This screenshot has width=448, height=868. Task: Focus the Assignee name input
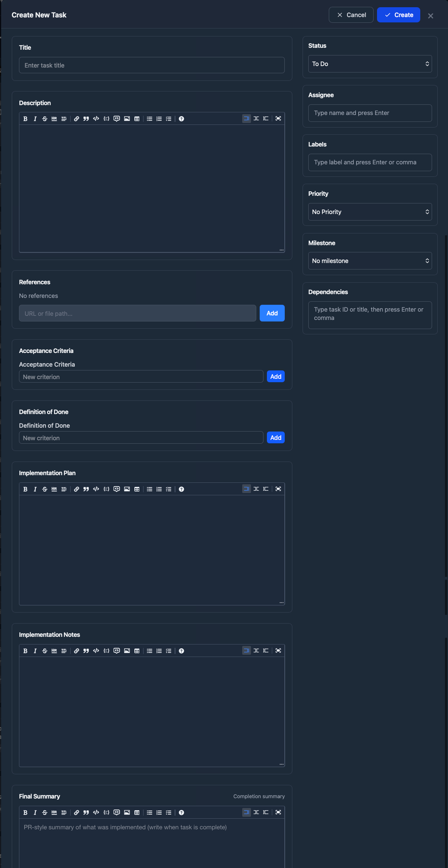point(370,113)
